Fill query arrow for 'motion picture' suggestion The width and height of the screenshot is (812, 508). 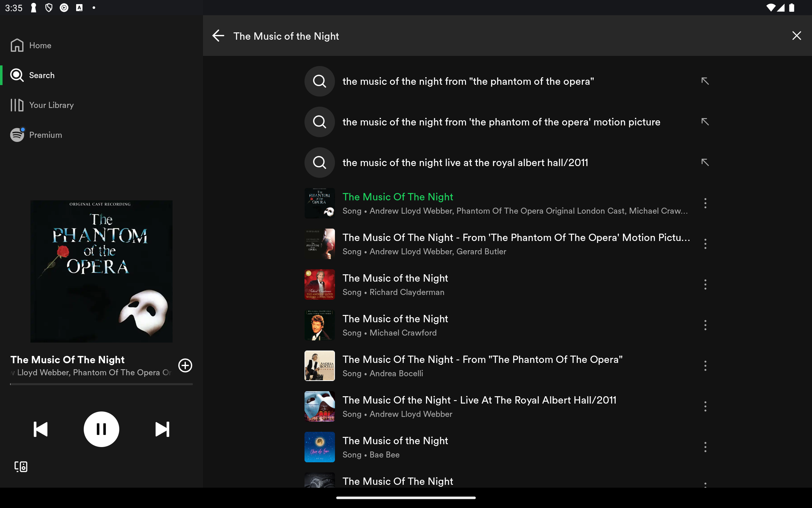pyautogui.click(x=705, y=122)
